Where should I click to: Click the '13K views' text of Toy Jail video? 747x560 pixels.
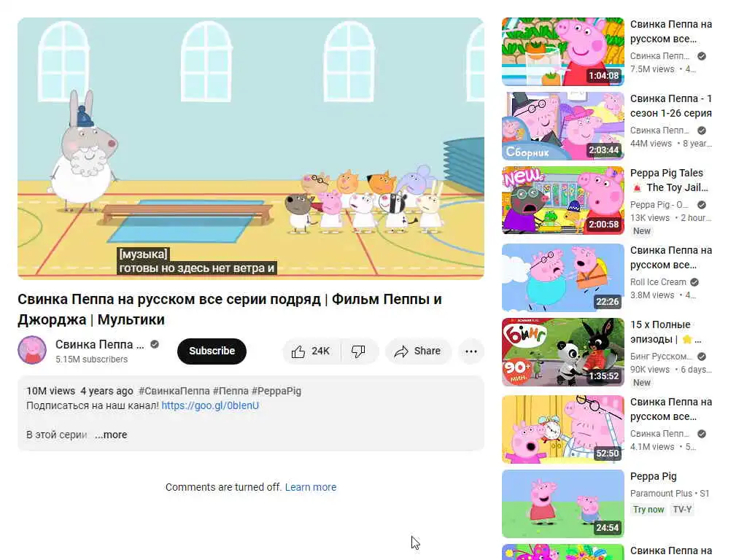point(650,217)
